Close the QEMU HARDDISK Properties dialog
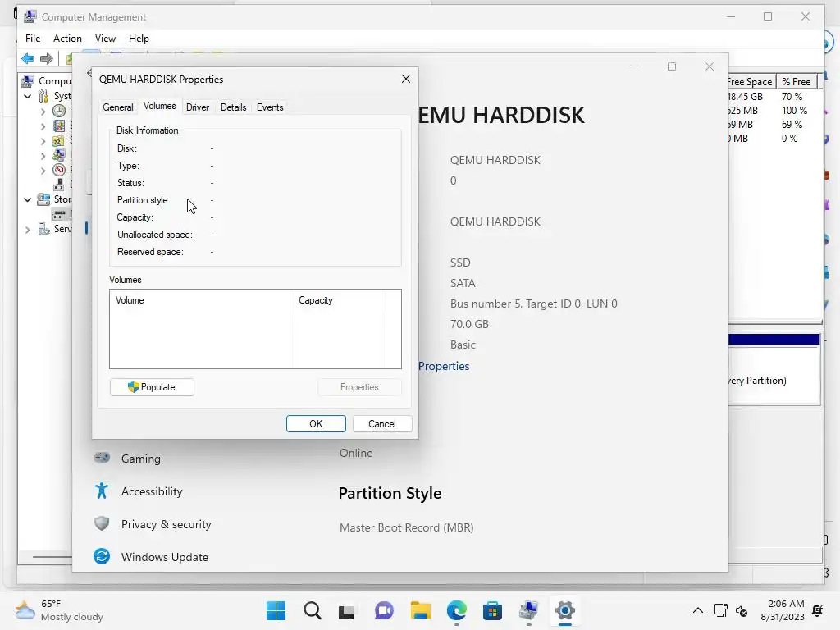This screenshot has height=630, width=840. (x=406, y=80)
